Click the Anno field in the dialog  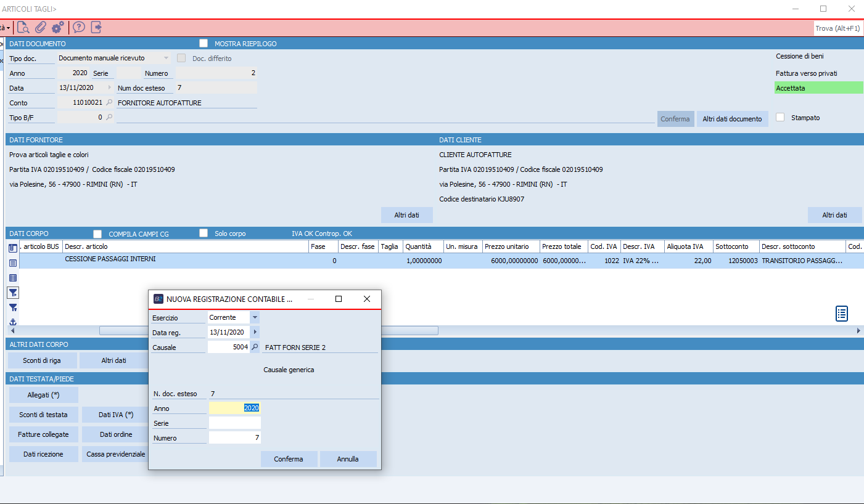[x=234, y=408]
